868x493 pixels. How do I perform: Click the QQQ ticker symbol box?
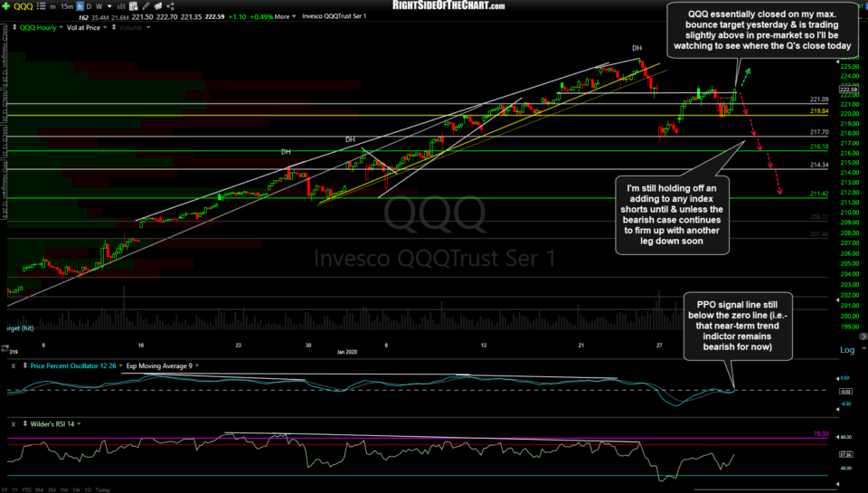(23, 6)
